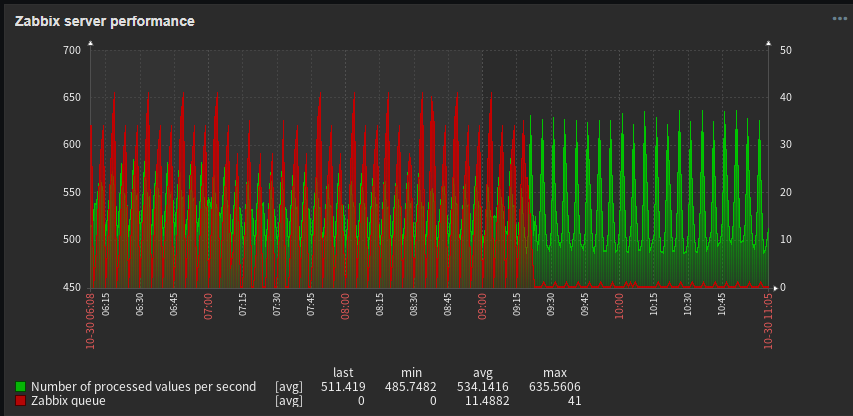Click the 'last' column header in legend
Viewport: 853px width, 416px height.
343,372
